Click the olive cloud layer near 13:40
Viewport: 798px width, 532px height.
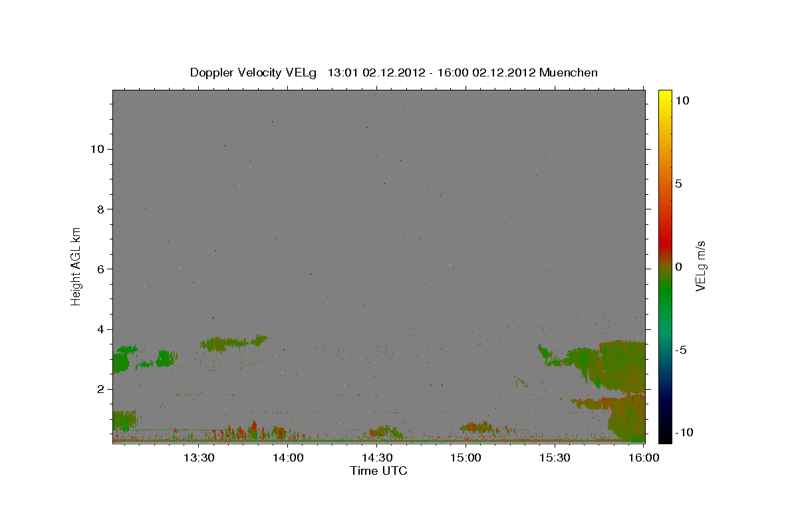coord(233,343)
